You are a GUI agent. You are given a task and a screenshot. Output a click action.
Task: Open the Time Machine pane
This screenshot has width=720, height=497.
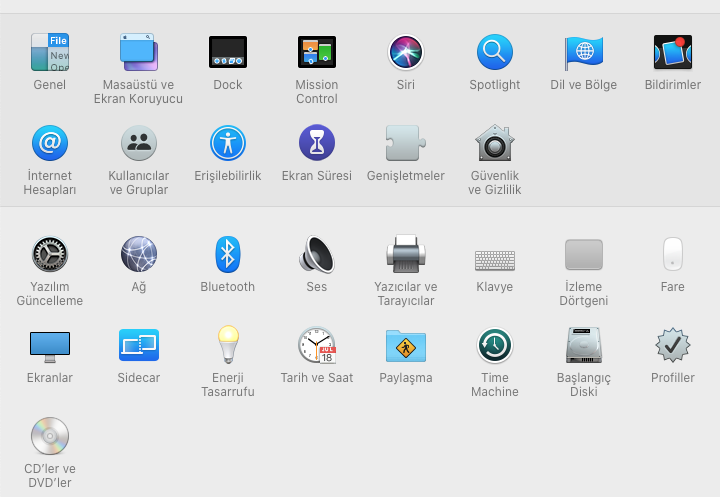coord(495,345)
